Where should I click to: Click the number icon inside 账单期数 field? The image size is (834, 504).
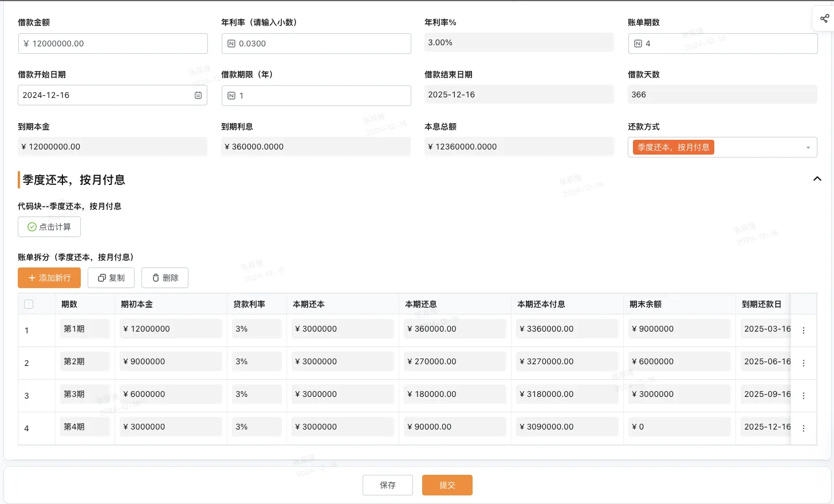tap(638, 43)
